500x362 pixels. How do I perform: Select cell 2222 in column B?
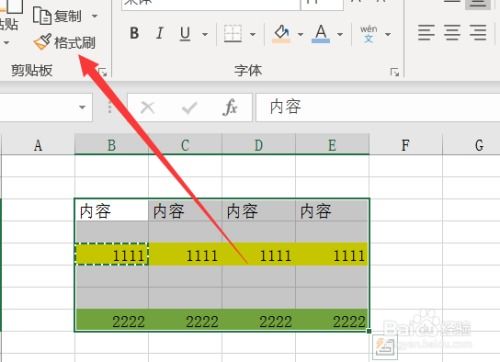pos(112,320)
